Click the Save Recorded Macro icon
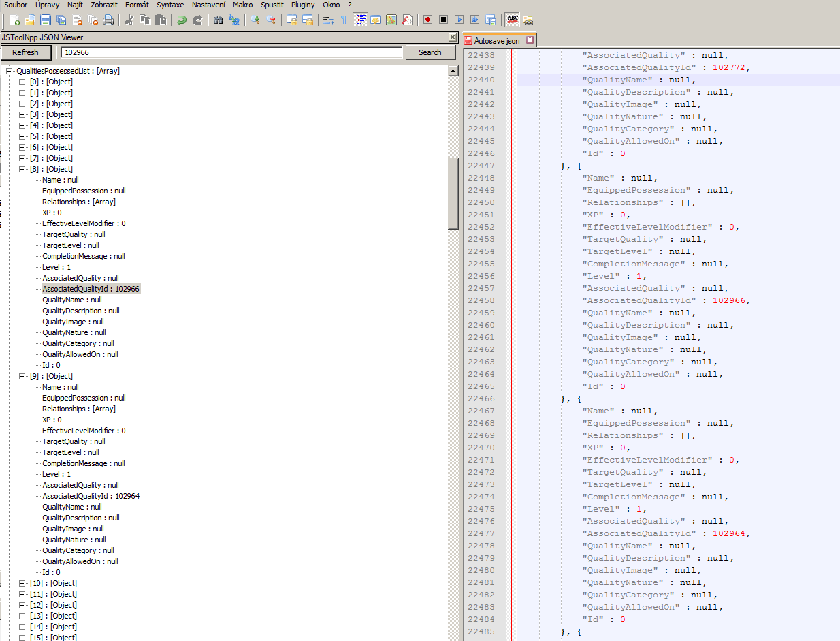The width and height of the screenshot is (840, 641). 491,20
